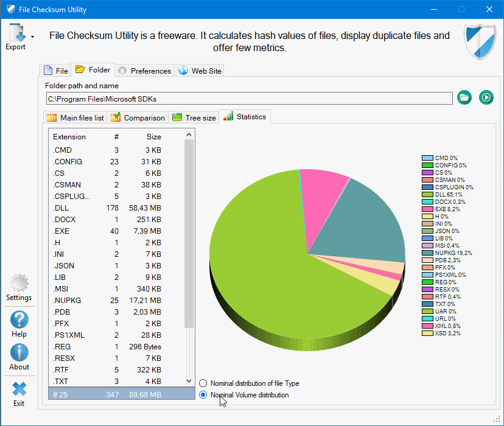Viewport: 504px width, 426px height.
Task: Select the .DOCX row
Action: click(x=117, y=220)
